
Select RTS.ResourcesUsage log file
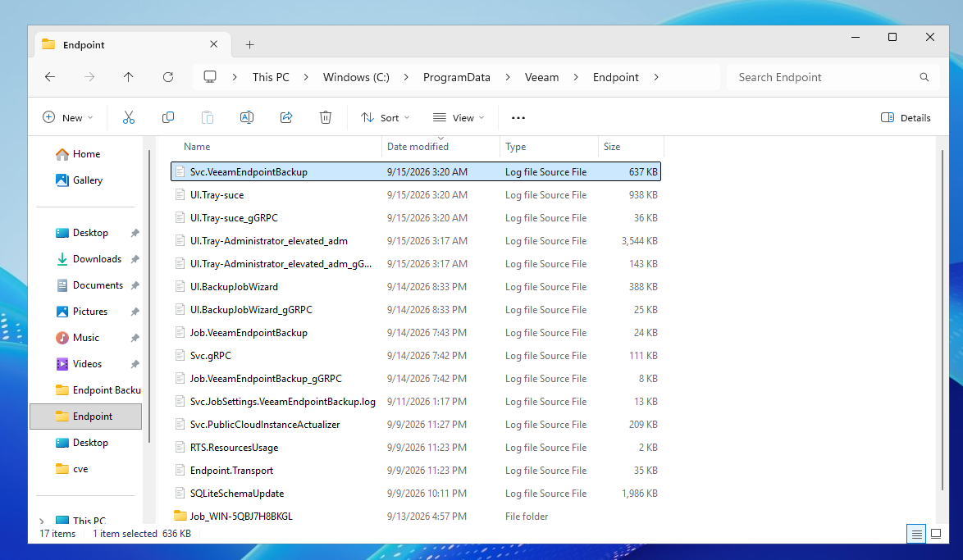(x=416, y=448)
